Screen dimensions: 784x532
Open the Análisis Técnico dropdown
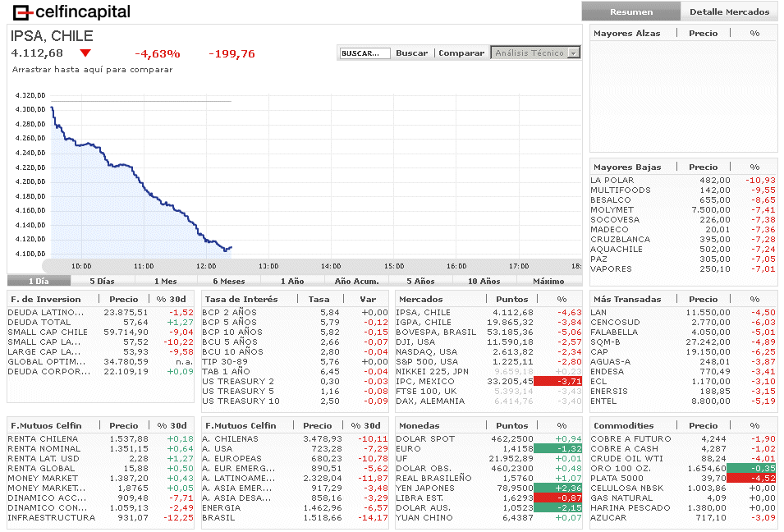535,53
